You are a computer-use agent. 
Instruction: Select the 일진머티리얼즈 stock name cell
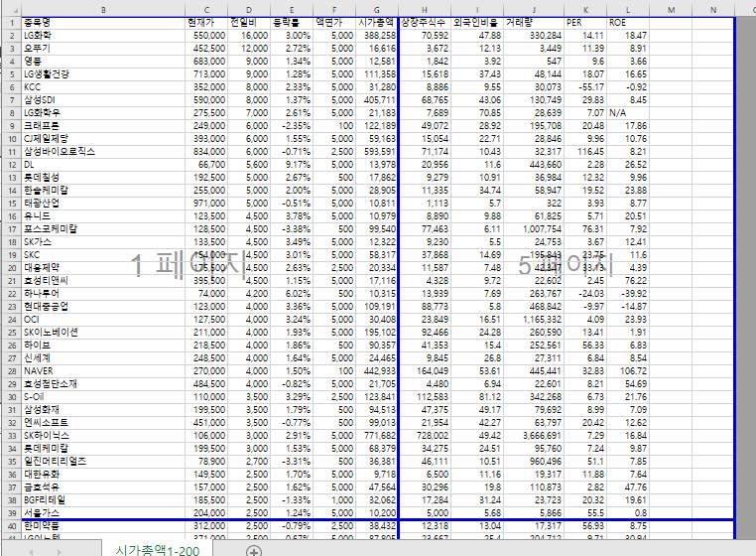click(103, 462)
